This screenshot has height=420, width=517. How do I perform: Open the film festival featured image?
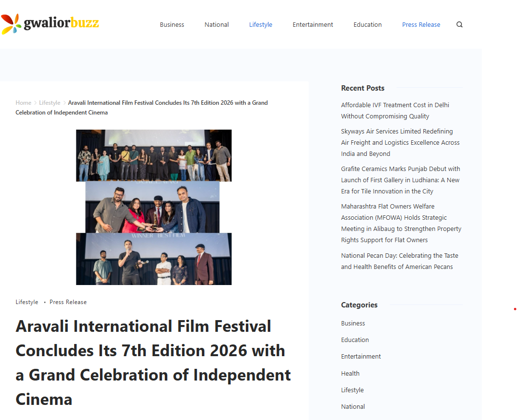154,207
